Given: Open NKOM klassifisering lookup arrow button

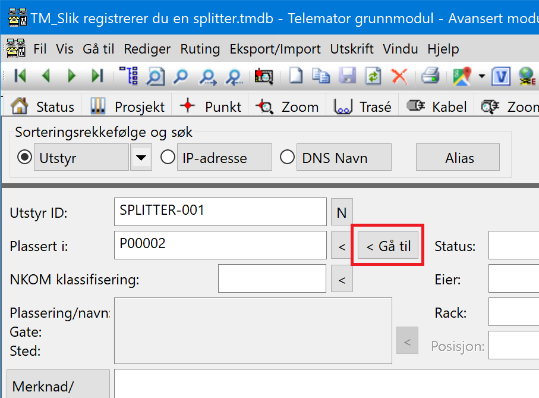Looking at the screenshot, I should pos(342,279).
